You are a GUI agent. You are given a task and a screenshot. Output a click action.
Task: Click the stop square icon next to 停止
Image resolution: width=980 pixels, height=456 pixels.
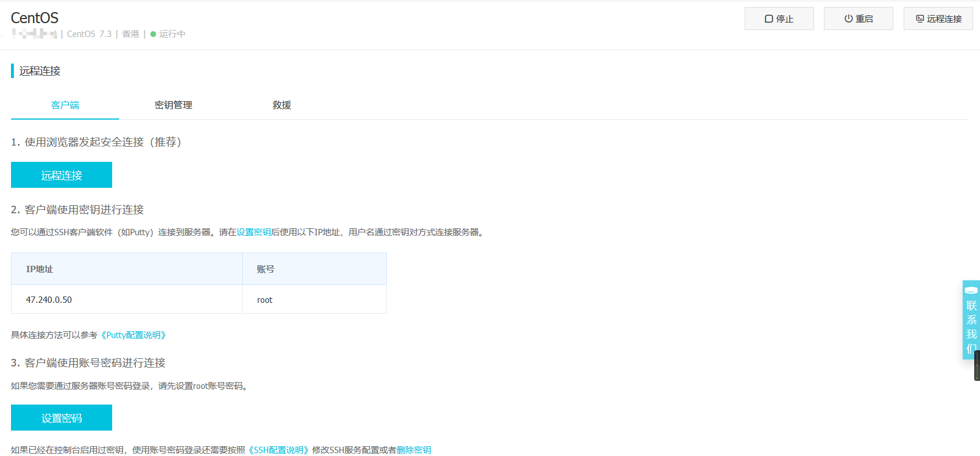pyautogui.click(x=768, y=19)
